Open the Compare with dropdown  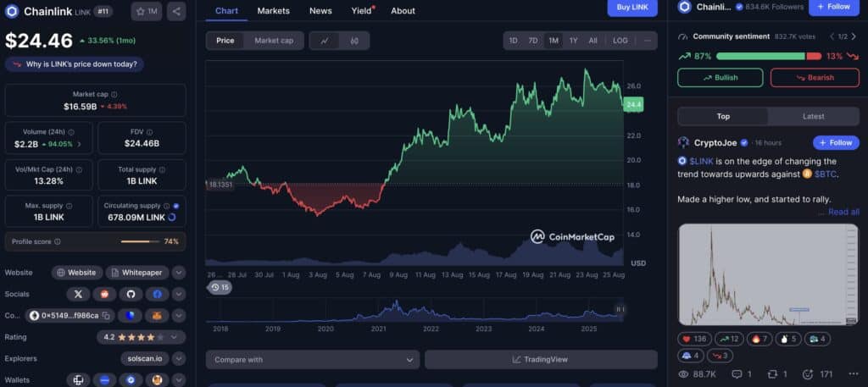pos(313,359)
